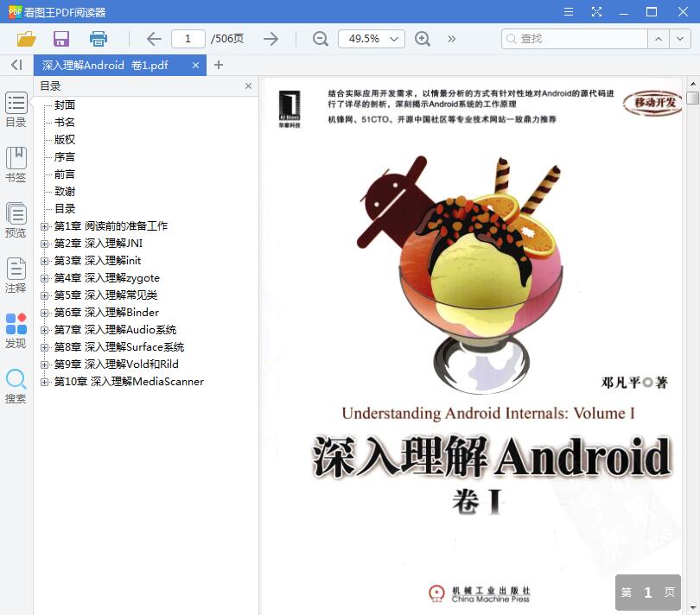Open a file with the folder icon
This screenshot has width=700, height=615.
[26, 39]
